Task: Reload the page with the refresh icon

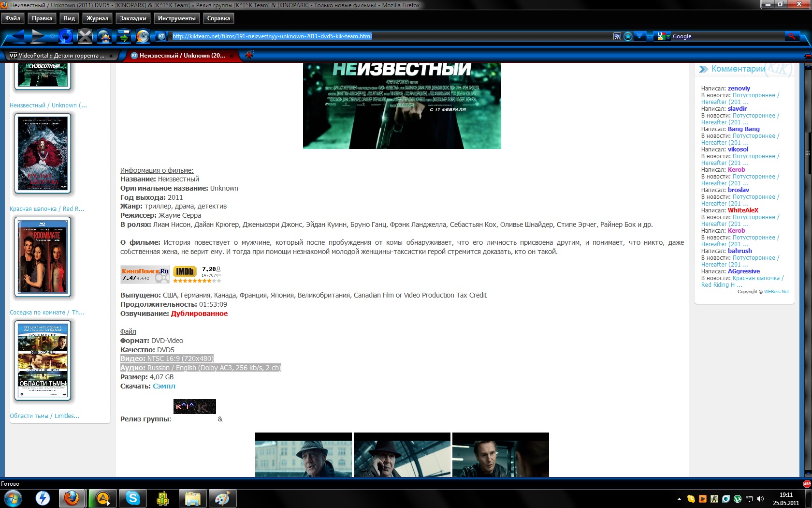Action: pyautogui.click(x=66, y=36)
